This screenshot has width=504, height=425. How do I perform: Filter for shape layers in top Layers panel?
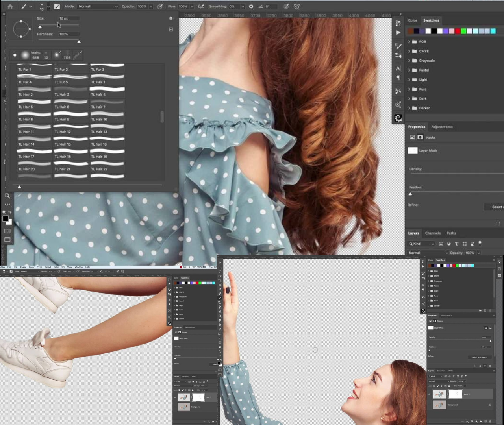pos(465,244)
